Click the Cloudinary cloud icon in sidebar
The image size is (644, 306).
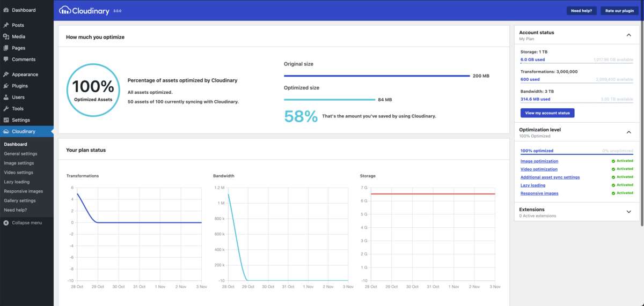pyautogui.click(x=6, y=131)
